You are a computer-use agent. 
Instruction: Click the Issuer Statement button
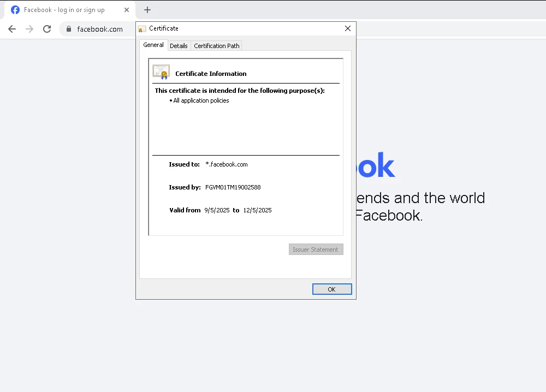[316, 250]
